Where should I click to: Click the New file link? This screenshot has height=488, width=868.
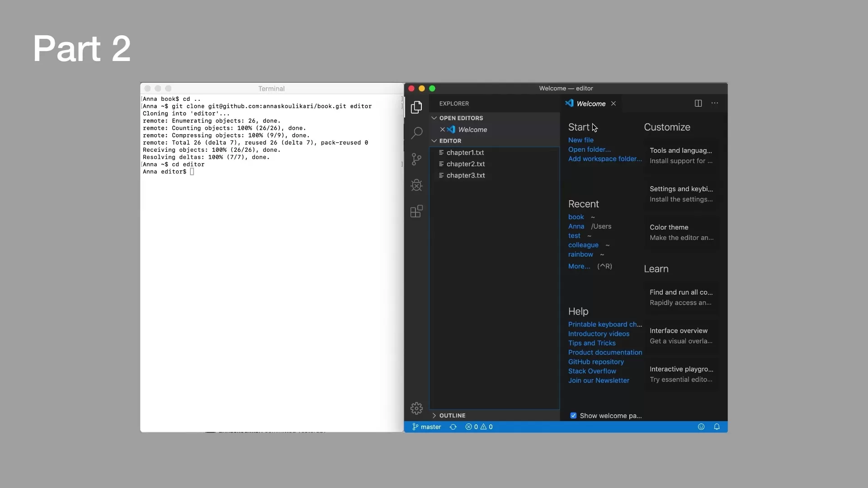click(x=580, y=140)
